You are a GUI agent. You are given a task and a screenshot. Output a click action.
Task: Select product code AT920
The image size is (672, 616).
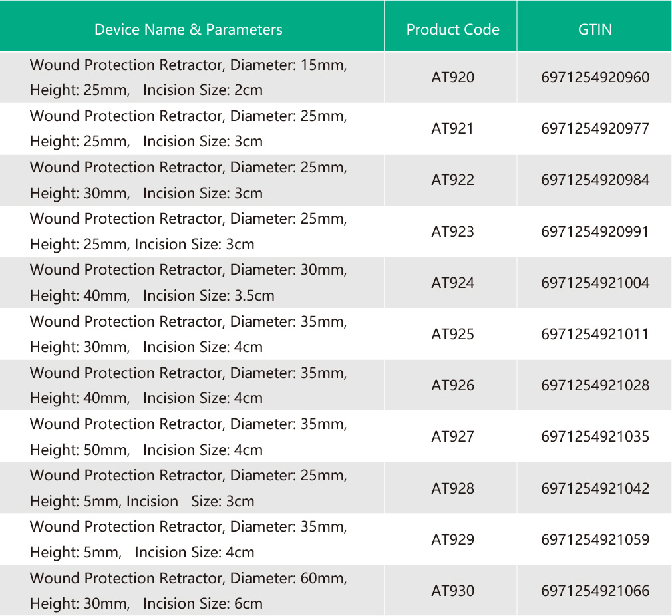pos(452,78)
